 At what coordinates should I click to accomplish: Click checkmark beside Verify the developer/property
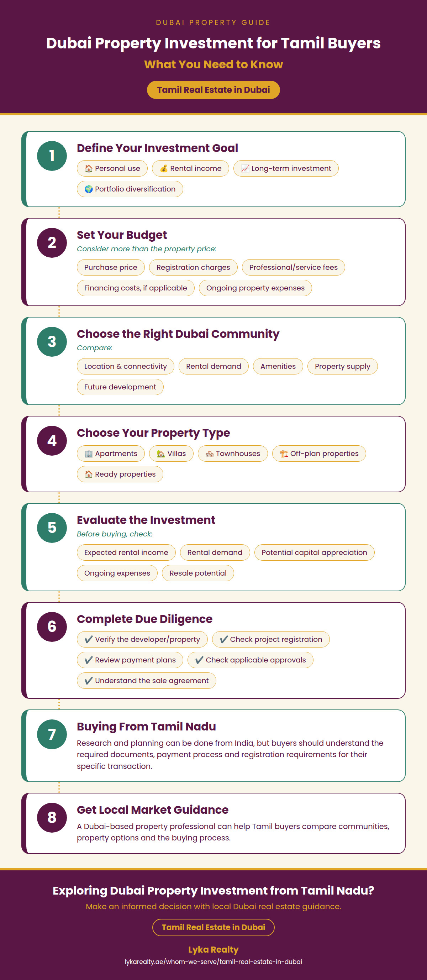(89, 640)
